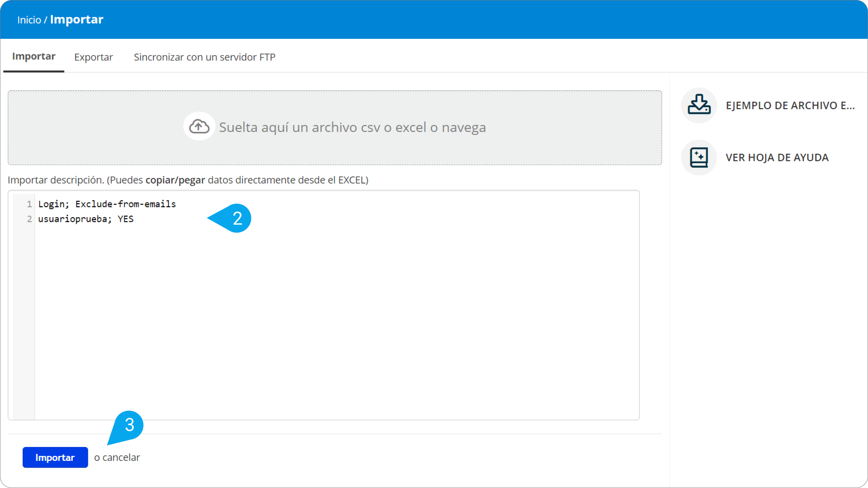868x488 pixels.
Task: Switch to the Exportar tab
Action: (x=94, y=57)
